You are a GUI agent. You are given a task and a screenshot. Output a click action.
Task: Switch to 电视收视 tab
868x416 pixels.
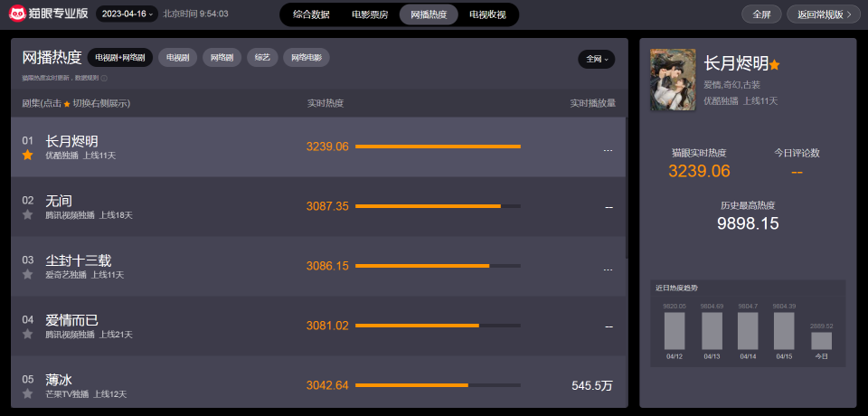pos(487,15)
